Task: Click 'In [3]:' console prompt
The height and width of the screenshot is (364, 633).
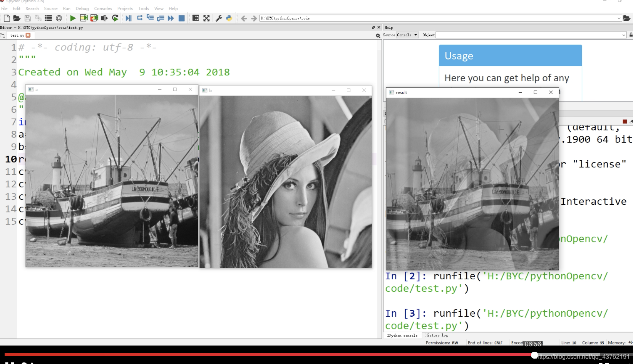Action: coord(406,314)
